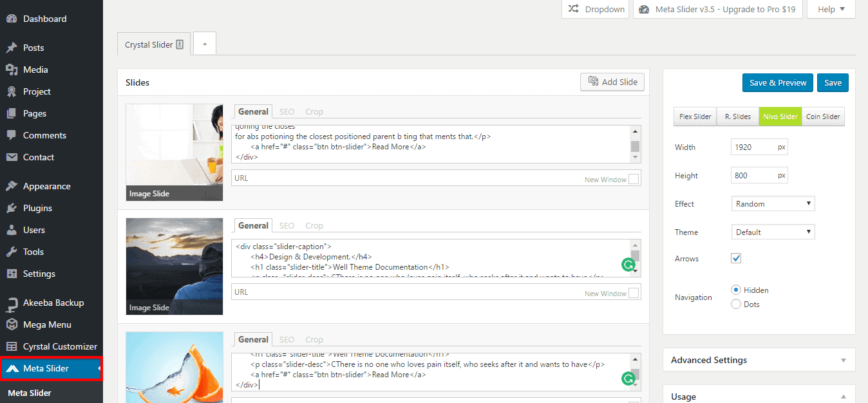Click the Dashboard gauge icon in sidebar
This screenshot has height=403, width=868.
pyautogui.click(x=12, y=19)
